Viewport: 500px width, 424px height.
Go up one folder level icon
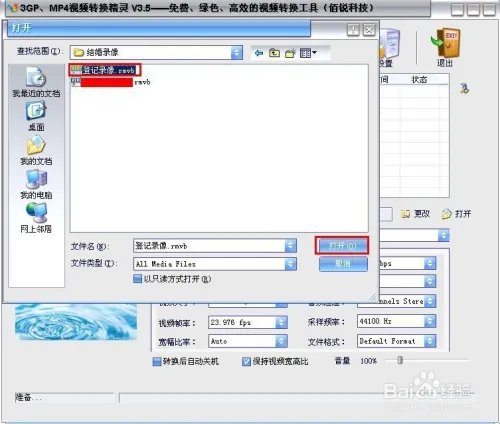274,53
